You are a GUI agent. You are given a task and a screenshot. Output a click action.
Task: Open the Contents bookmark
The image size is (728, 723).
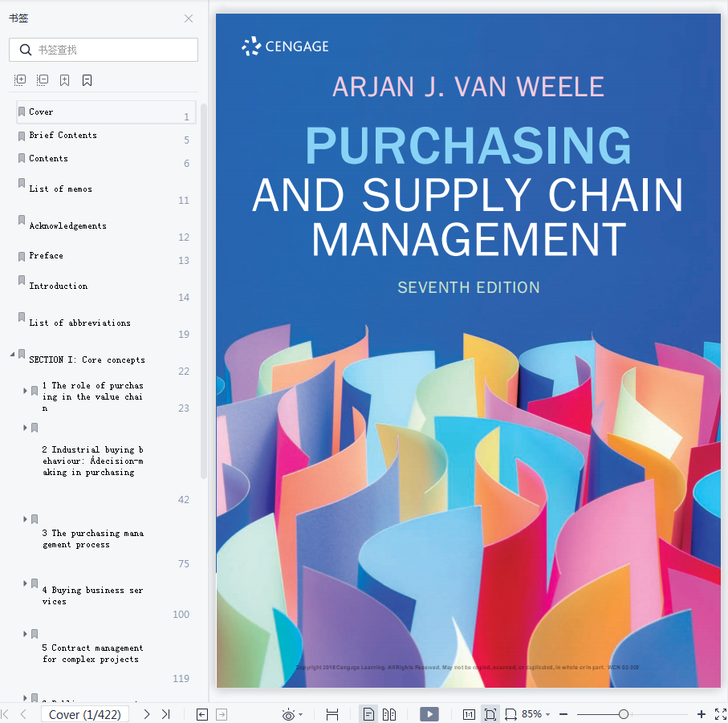pyautogui.click(x=48, y=158)
